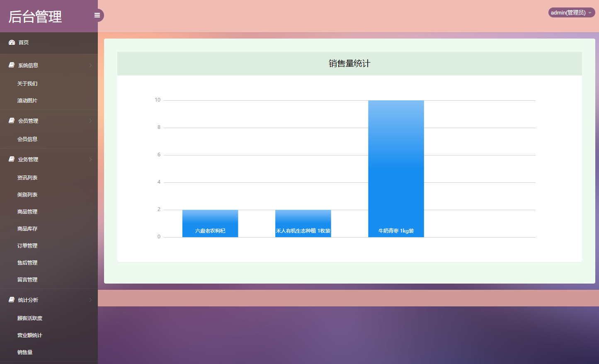Open 顾客活跃度 statistics page

30,318
